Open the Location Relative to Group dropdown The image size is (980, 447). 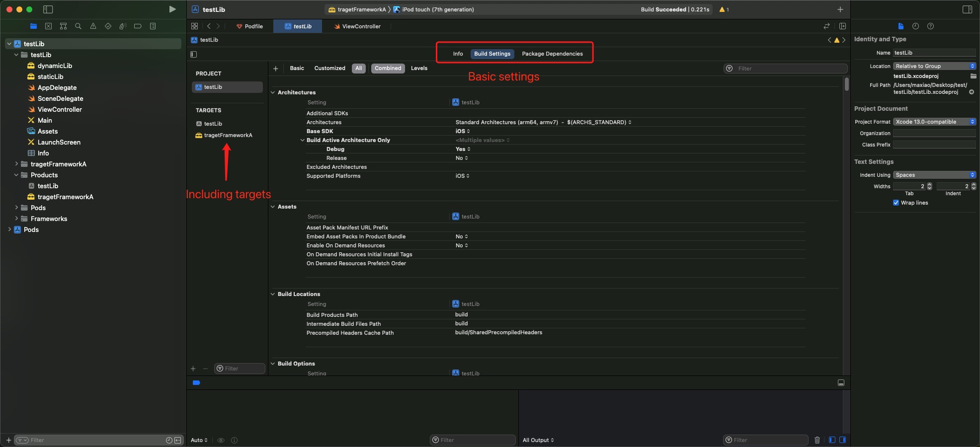[x=934, y=66]
